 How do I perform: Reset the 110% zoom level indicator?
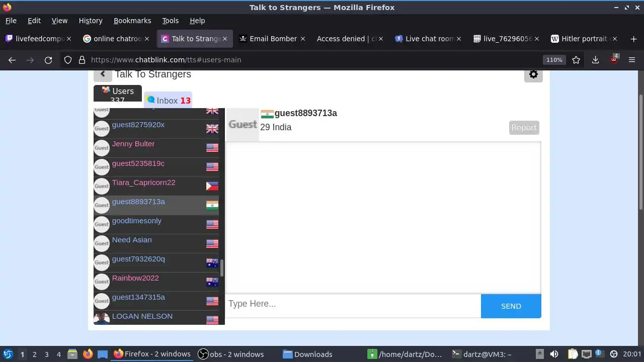[554, 60]
